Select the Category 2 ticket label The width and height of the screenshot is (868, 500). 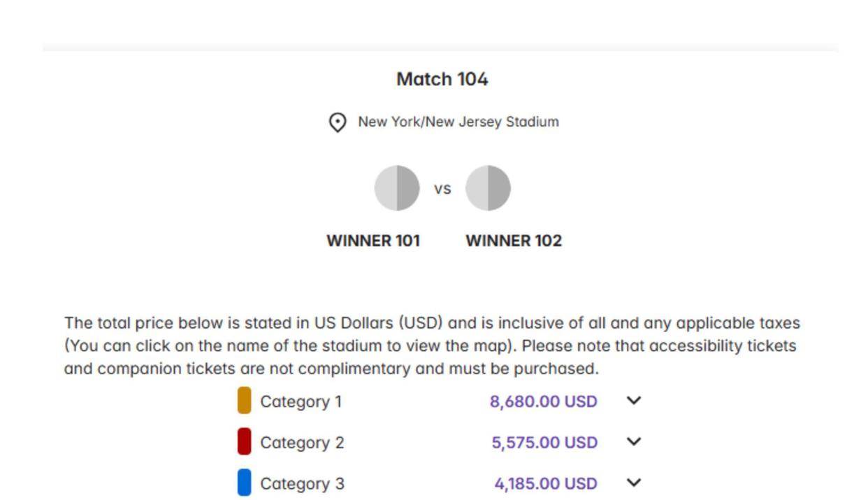[302, 443]
